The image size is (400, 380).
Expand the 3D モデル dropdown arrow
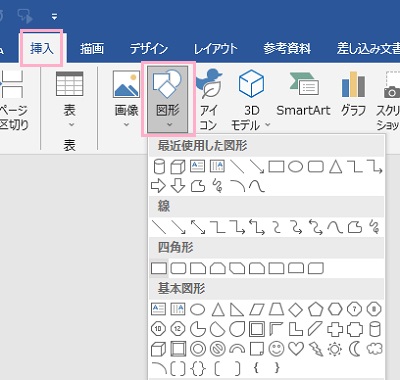point(268,125)
